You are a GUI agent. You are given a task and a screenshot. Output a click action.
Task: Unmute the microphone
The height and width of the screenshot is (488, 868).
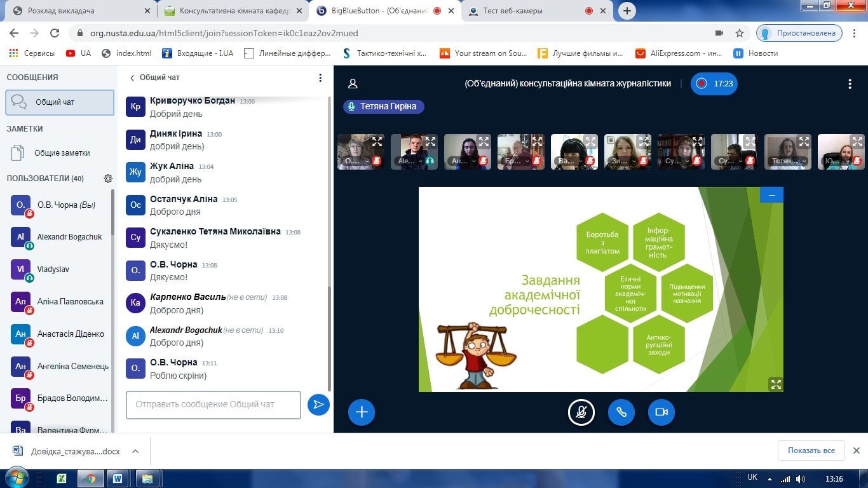point(581,412)
